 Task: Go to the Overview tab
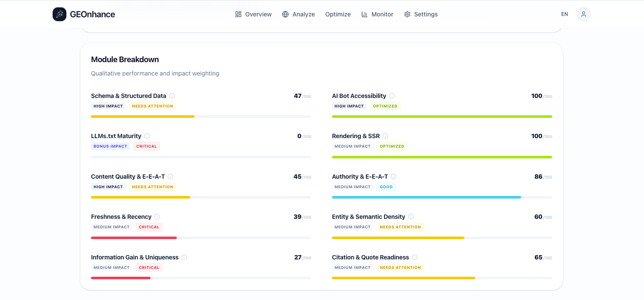pos(253,14)
